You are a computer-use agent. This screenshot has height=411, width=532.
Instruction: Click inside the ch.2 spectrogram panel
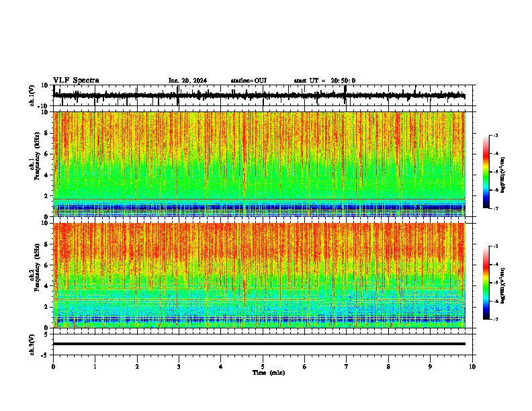coord(259,275)
